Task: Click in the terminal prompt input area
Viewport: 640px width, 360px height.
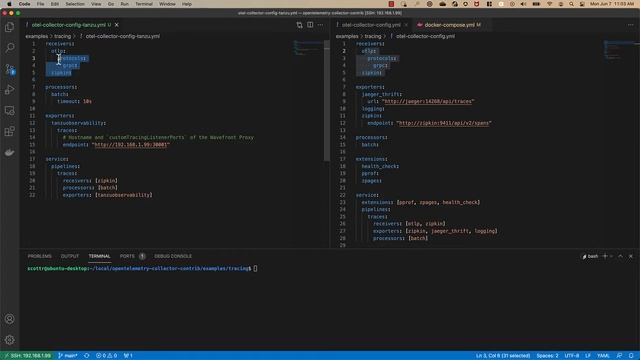Action: [x=256, y=269]
